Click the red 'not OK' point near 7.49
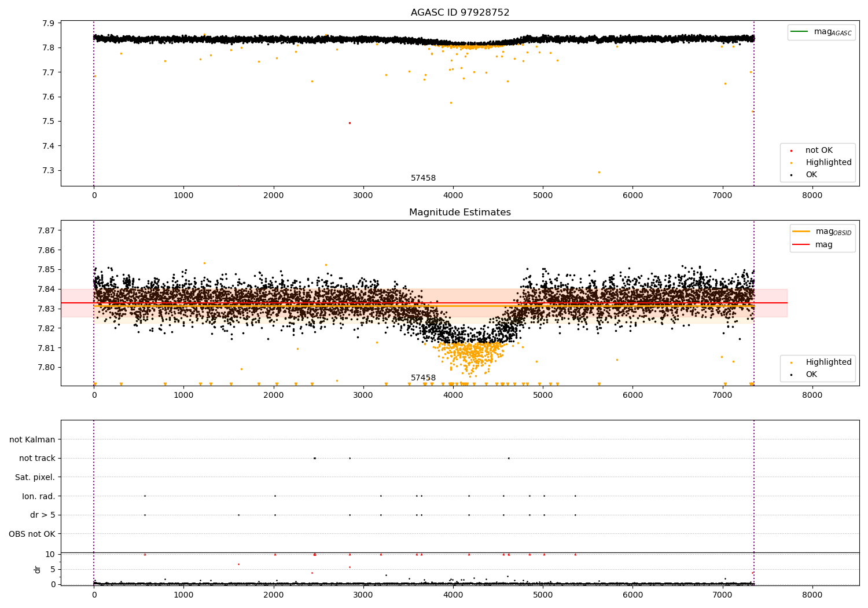Viewport: 868px width, 608px height. (x=350, y=123)
